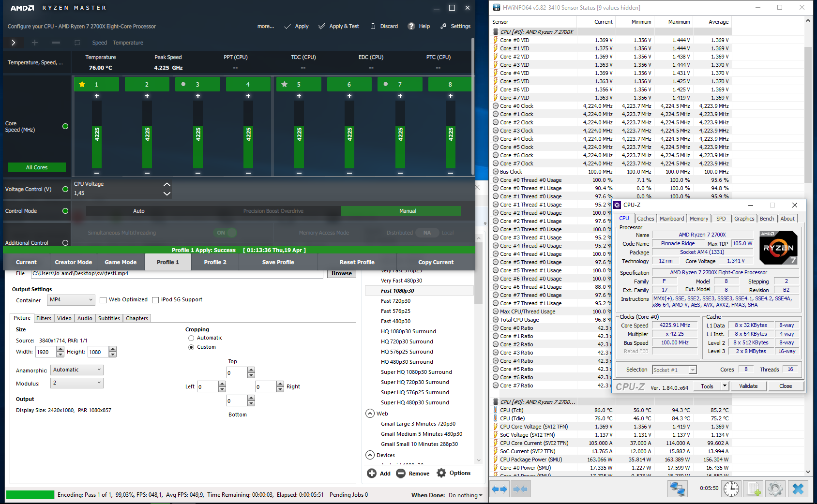Screen dimensions: 817x504
Task: Adjust the core 1 speed slider bar
Action: click(97, 135)
